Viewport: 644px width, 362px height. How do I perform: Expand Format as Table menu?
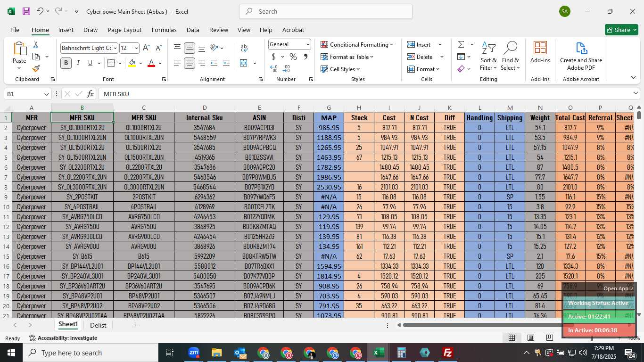pyautogui.click(x=347, y=57)
